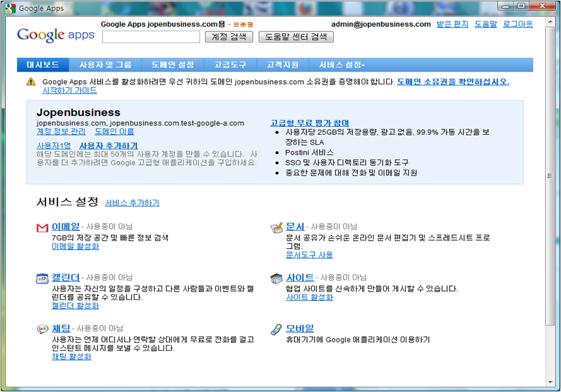The height and width of the screenshot is (392, 561).
Task: Focus the account search text field
Action: [x=151, y=37]
